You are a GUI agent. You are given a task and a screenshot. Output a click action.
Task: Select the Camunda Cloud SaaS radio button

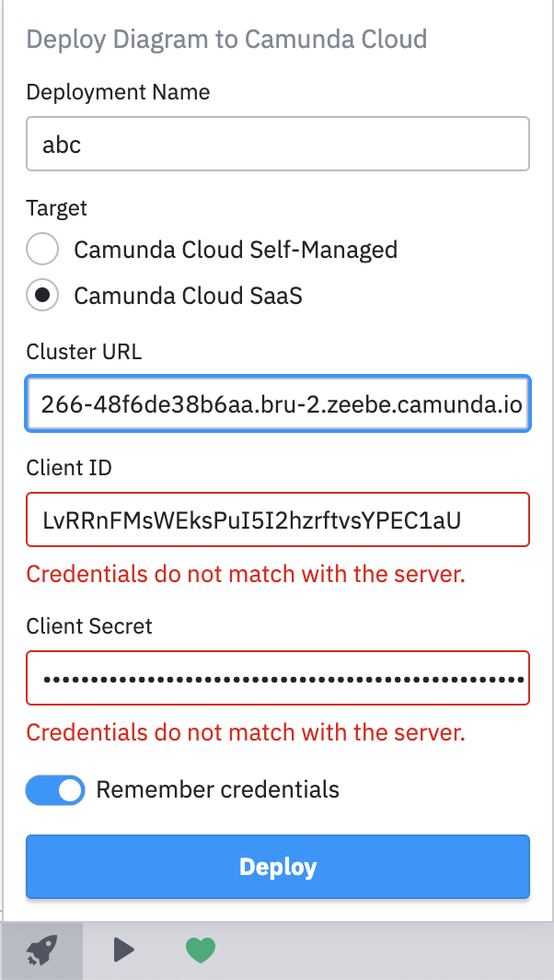click(x=42, y=296)
